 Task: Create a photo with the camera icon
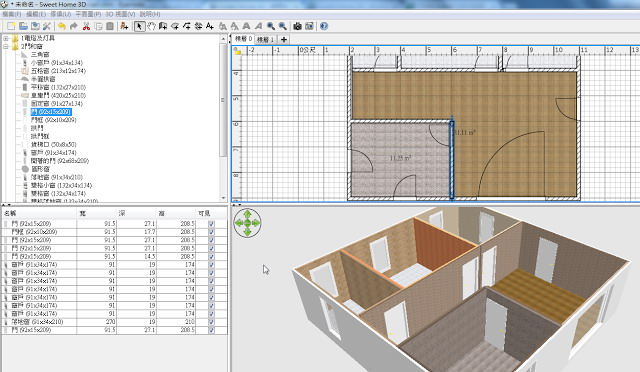click(298, 26)
